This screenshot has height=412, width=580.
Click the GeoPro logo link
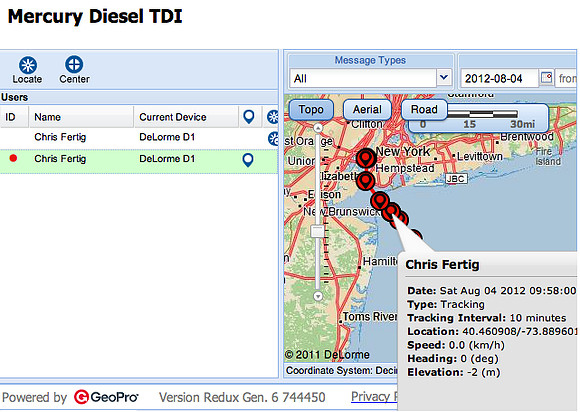click(x=106, y=397)
